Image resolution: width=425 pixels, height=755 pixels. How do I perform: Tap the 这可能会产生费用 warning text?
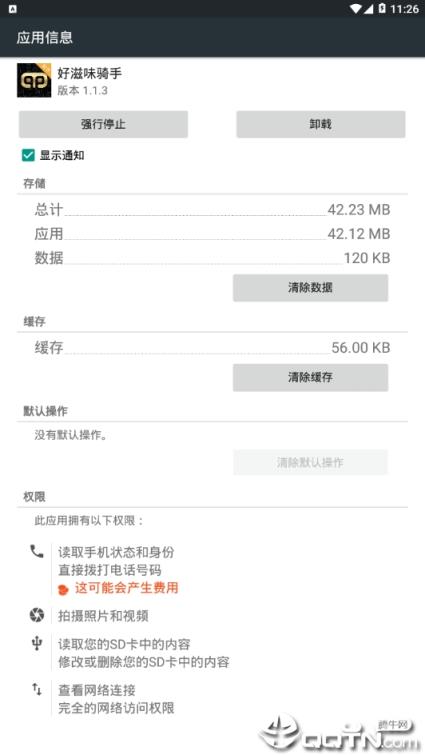[x=127, y=588]
